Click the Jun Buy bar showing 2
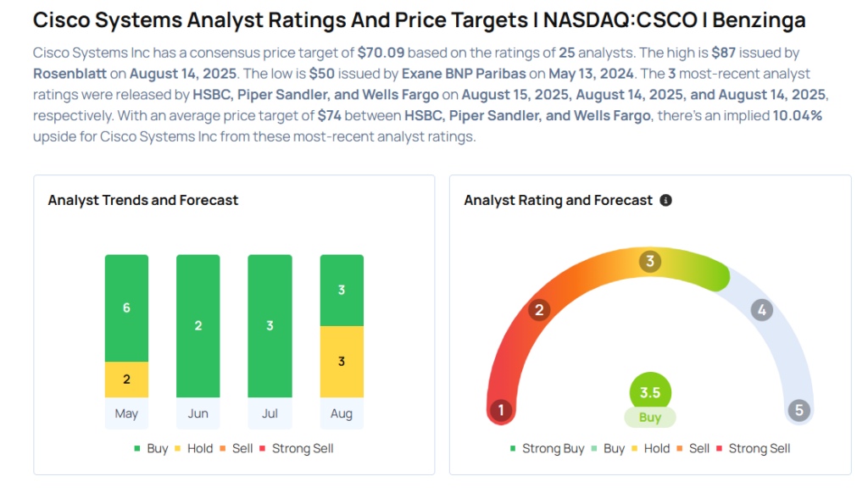This screenshot has width=868, height=493. click(198, 325)
